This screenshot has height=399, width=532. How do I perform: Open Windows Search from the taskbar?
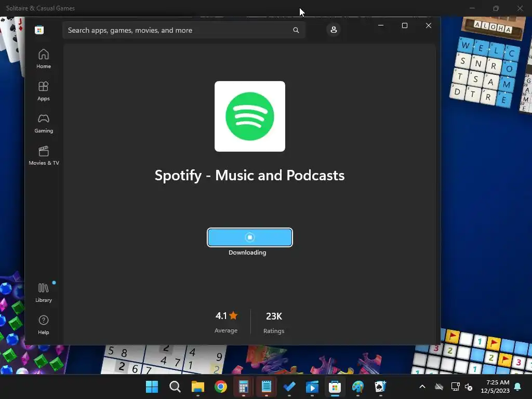[x=175, y=387]
